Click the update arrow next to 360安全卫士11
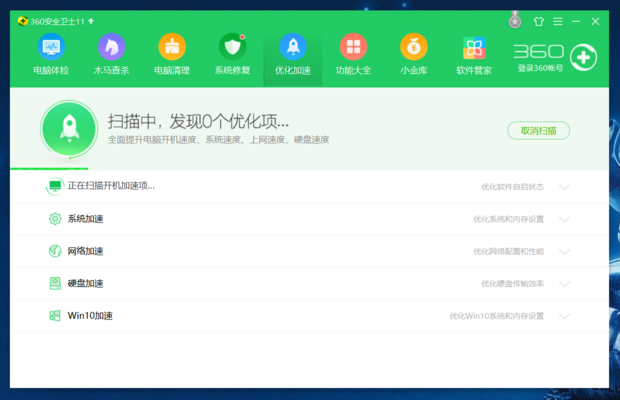The height and width of the screenshot is (400, 620). click(91, 21)
